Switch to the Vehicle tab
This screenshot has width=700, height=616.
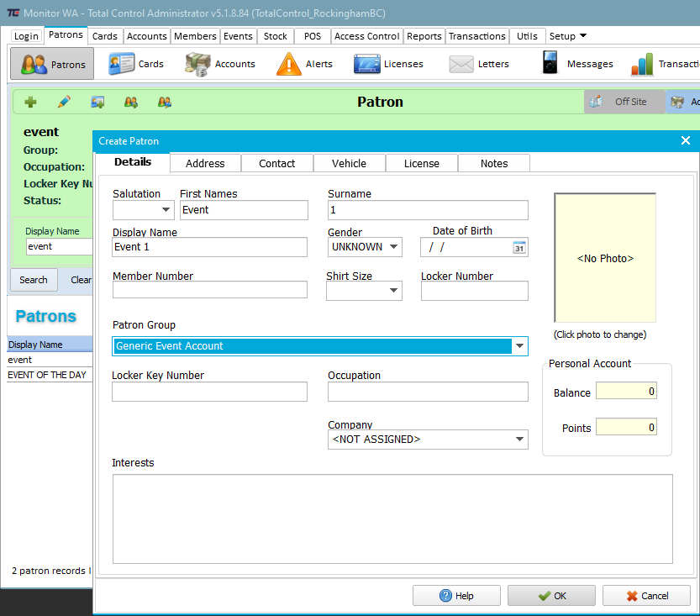pyautogui.click(x=349, y=163)
